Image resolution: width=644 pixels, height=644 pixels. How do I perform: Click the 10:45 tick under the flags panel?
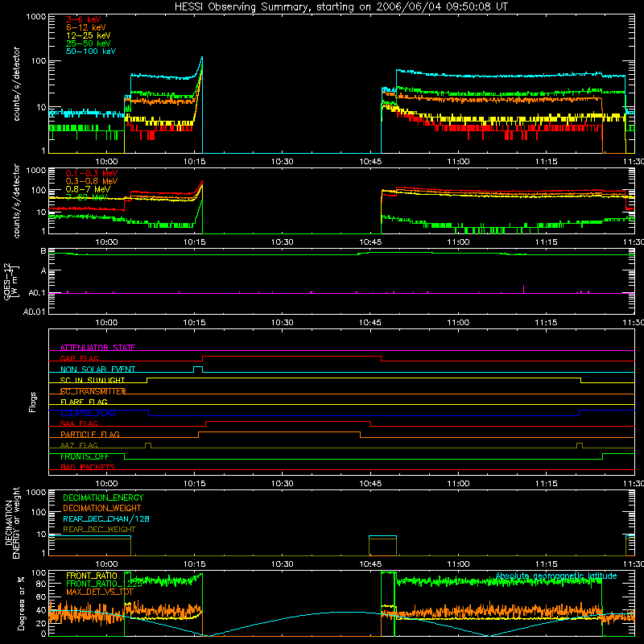coord(370,484)
